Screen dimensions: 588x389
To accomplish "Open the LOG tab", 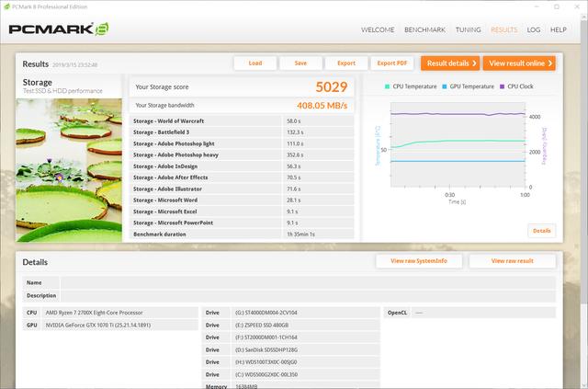I will [534, 29].
